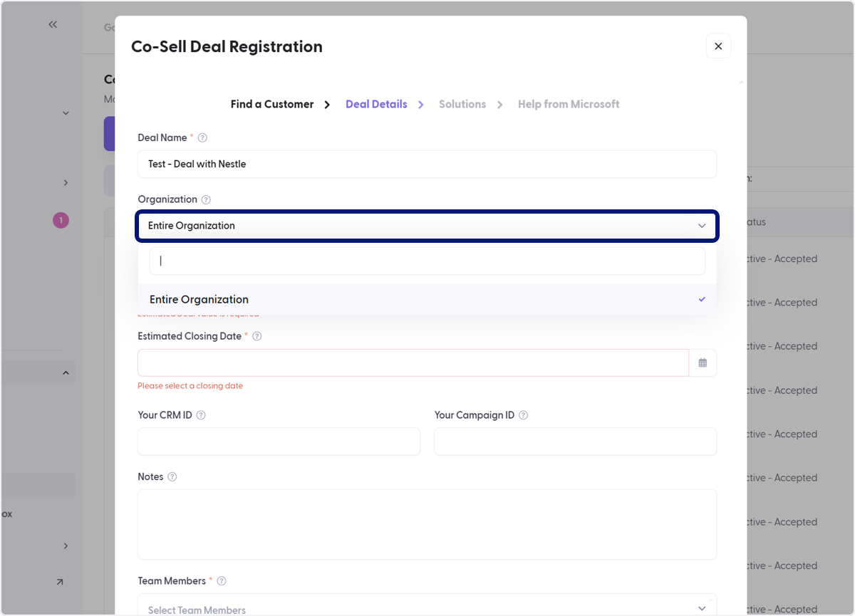Image resolution: width=855 pixels, height=616 pixels.
Task: Click the Organization dropdown search box
Action: [427, 261]
